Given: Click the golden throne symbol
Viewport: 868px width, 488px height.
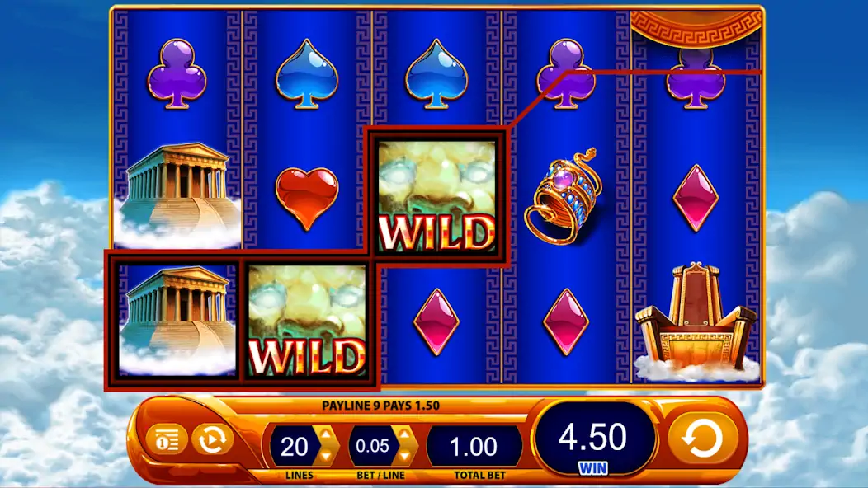Looking at the screenshot, I should [696, 322].
